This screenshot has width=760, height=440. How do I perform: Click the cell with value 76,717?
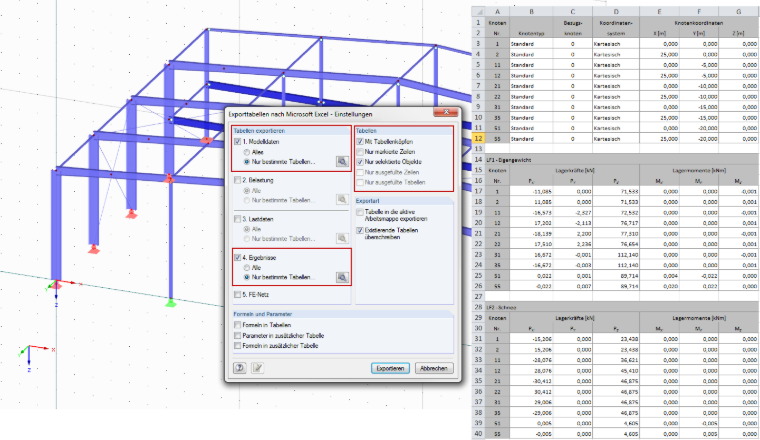616,223
